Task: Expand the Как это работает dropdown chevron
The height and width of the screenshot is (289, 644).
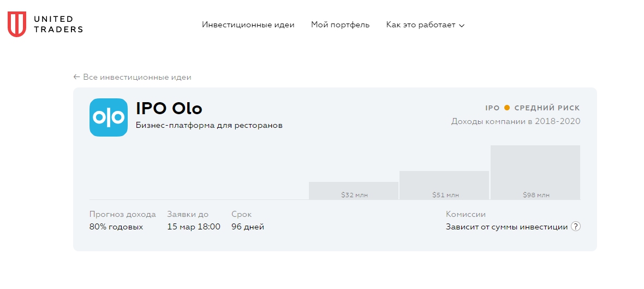Action: (462, 26)
